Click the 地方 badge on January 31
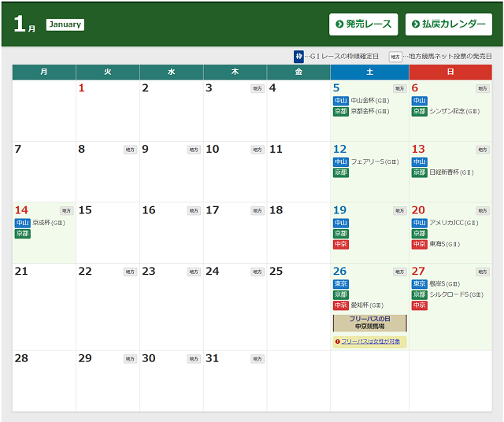This screenshot has width=504, height=422. (x=258, y=359)
